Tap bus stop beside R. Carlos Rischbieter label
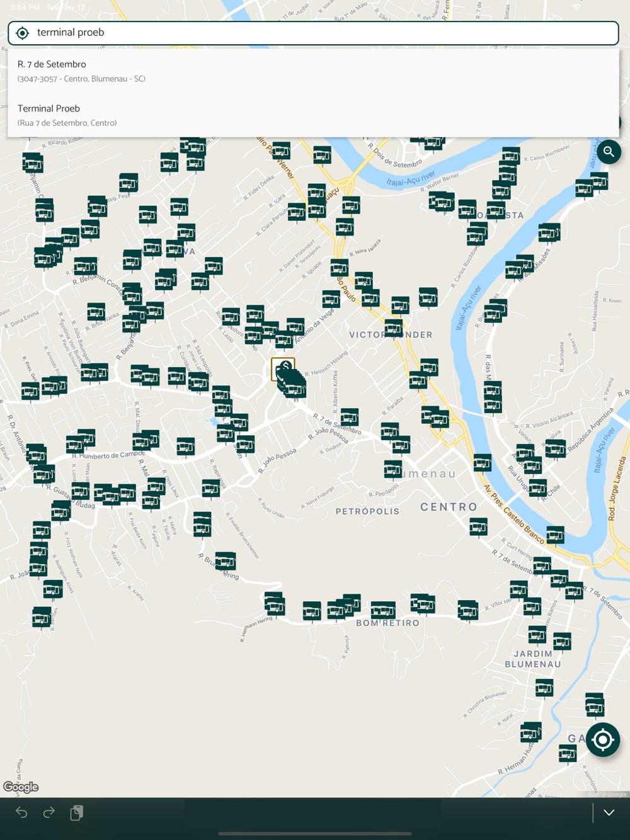Screen dimensions: 630x840 point(511,156)
